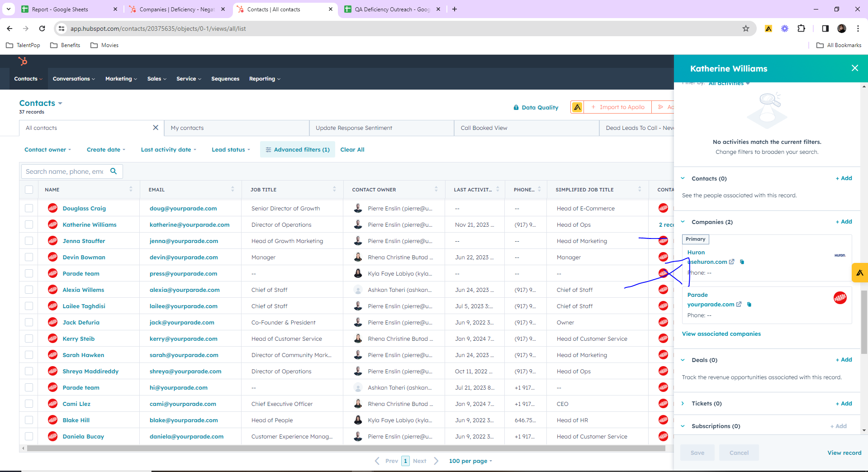Select all contacts with header checkbox
The width and height of the screenshot is (868, 472).
click(x=29, y=190)
